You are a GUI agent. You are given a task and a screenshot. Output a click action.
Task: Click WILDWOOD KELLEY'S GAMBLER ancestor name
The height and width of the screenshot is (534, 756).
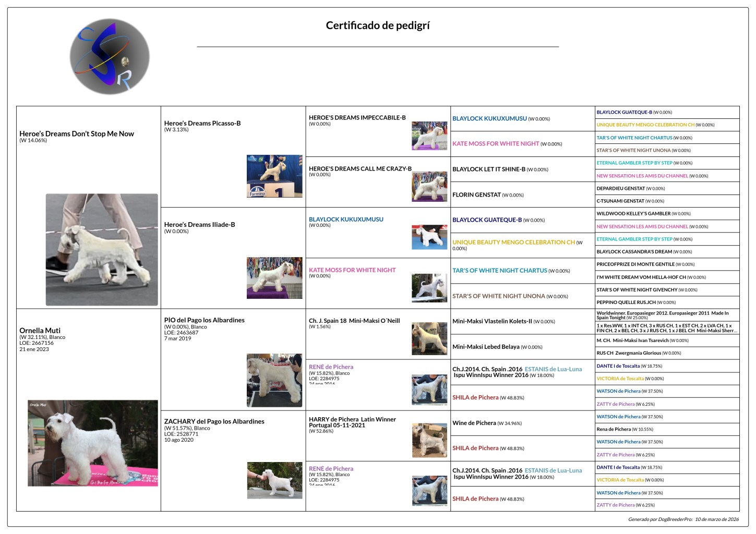[x=633, y=214]
